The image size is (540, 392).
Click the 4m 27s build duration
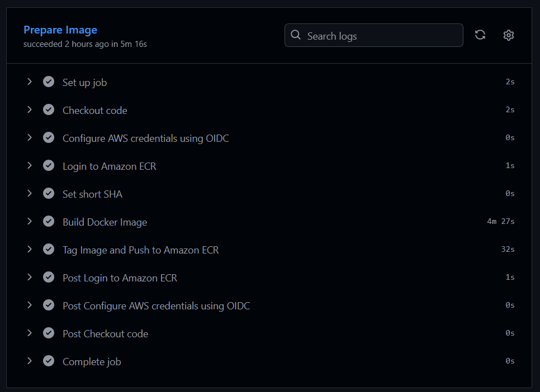(500, 222)
